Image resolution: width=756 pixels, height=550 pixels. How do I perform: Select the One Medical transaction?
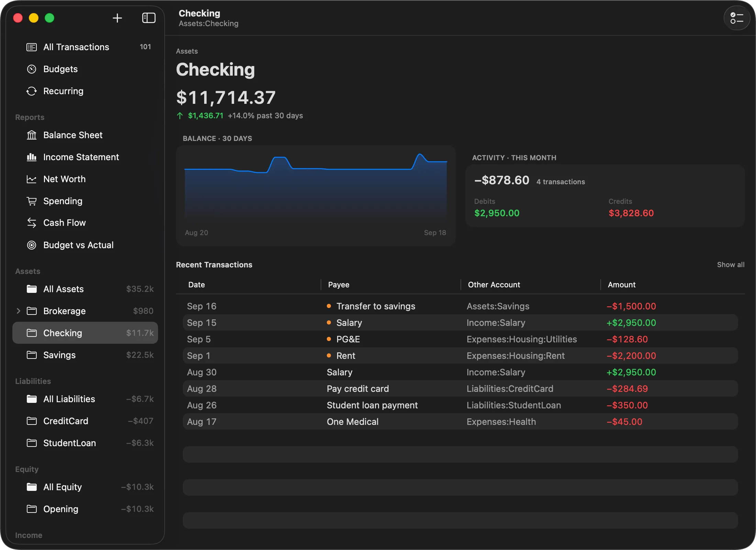click(x=460, y=421)
